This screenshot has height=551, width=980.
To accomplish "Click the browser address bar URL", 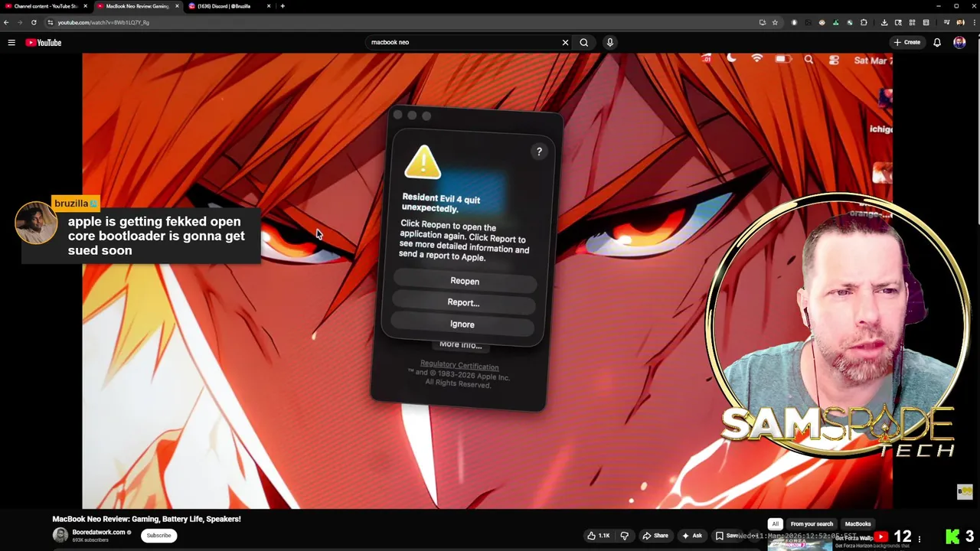I will coord(103,22).
